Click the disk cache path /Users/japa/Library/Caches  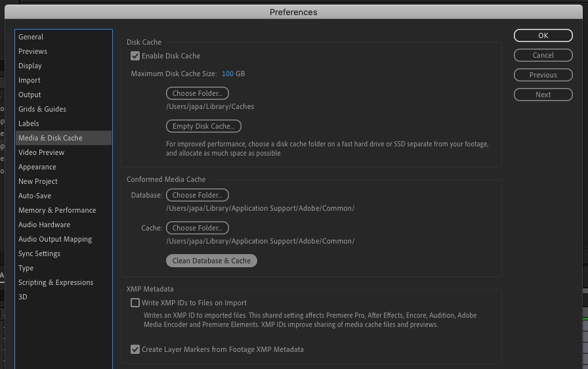tap(210, 106)
